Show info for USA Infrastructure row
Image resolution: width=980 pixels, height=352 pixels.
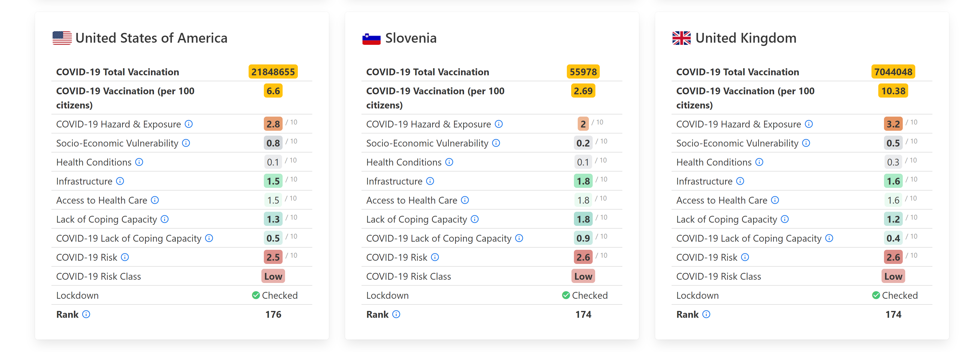point(120,181)
